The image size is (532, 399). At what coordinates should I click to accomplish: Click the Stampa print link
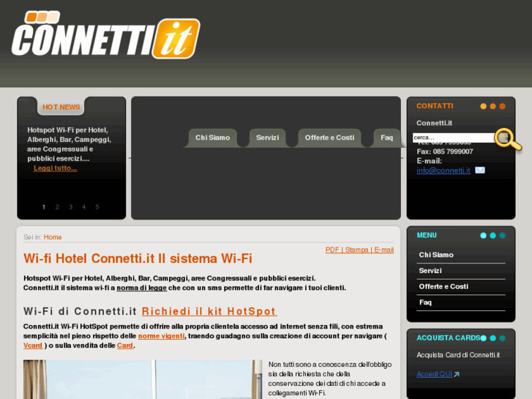(x=356, y=250)
